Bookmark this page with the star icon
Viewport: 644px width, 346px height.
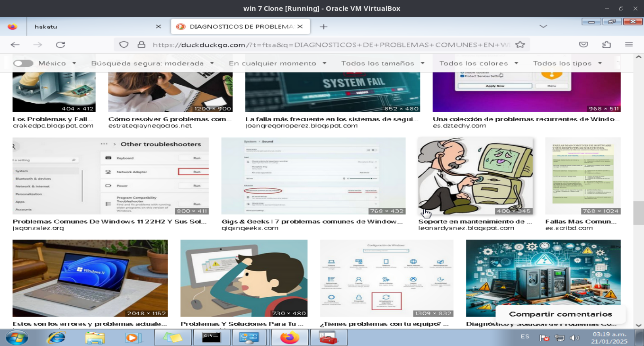click(520, 44)
